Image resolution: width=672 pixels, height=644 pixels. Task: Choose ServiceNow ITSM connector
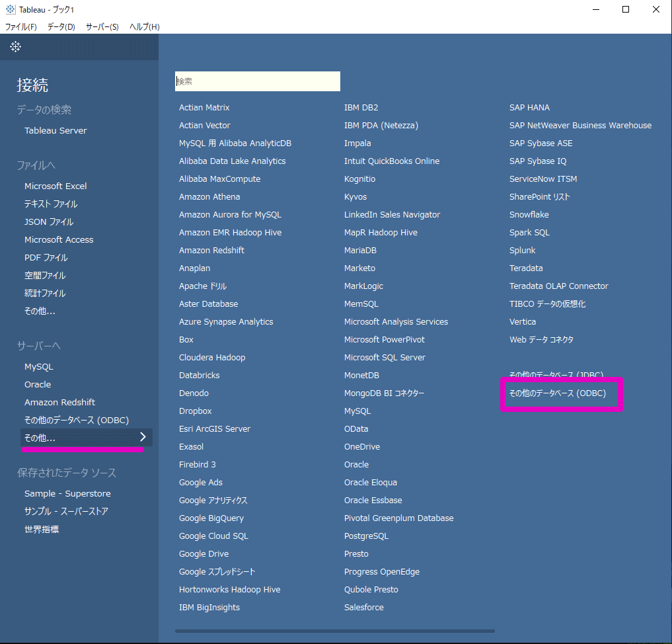543,179
